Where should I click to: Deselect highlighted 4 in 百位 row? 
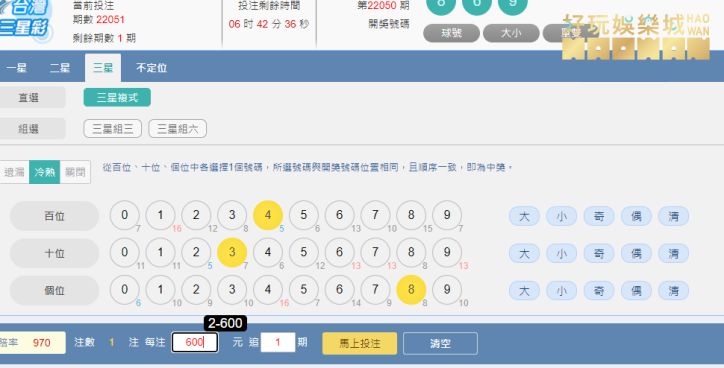tap(268, 215)
